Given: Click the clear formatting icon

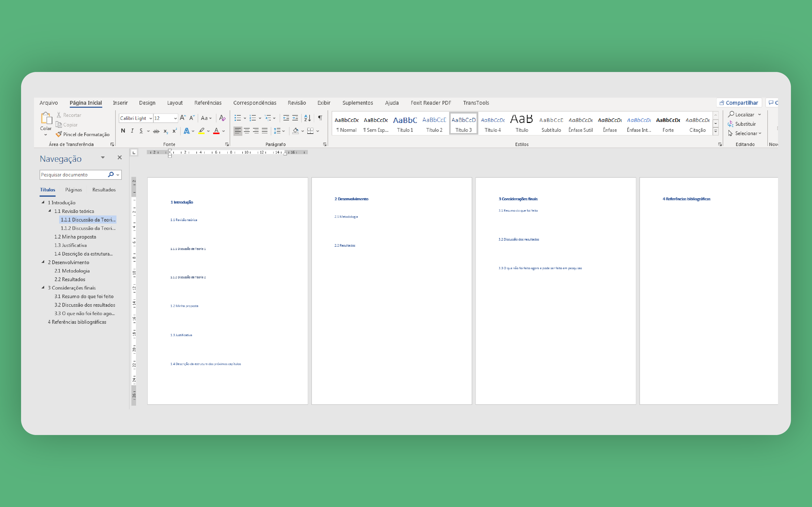Looking at the screenshot, I should 222,118.
